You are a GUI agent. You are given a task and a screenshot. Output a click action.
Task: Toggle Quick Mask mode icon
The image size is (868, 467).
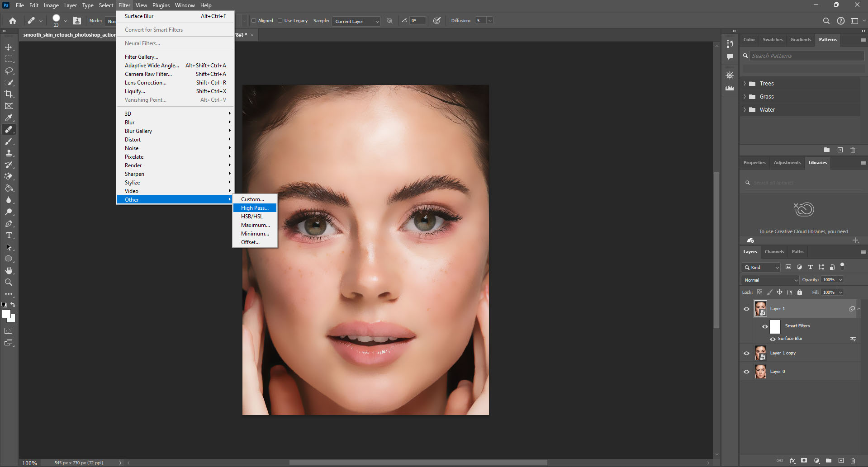[9, 331]
